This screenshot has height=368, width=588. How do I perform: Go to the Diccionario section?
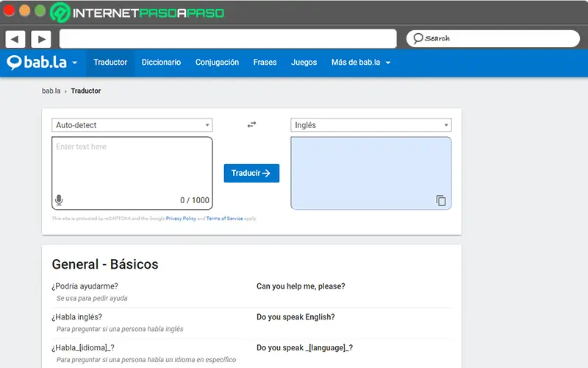point(161,63)
